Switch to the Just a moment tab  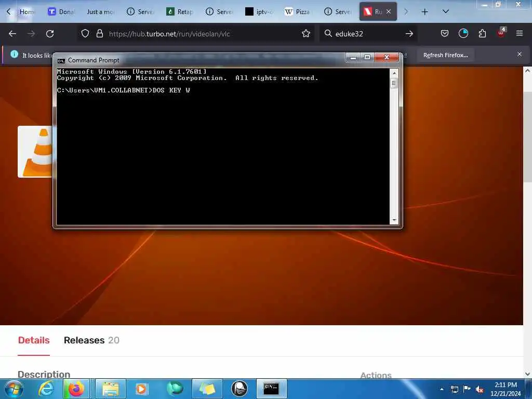[100, 12]
